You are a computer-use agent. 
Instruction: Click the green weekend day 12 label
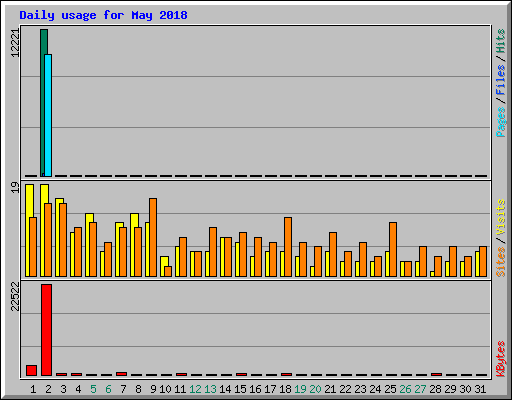tap(195, 389)
